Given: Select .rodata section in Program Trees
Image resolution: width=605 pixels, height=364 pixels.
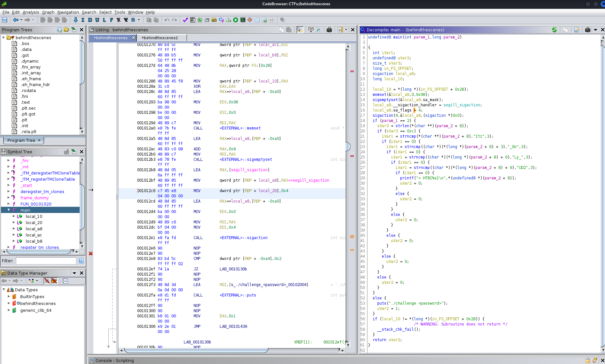Looking at the screenshot, I should pos(28,90).
